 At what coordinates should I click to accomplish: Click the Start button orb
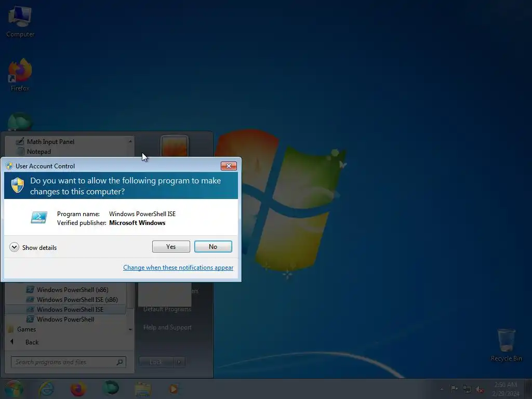tap(14, 389)
